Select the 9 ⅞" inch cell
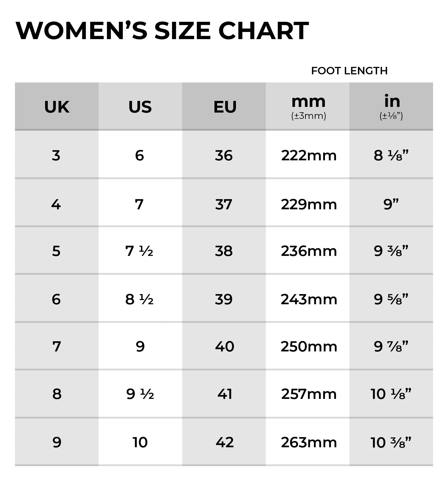 391,346
